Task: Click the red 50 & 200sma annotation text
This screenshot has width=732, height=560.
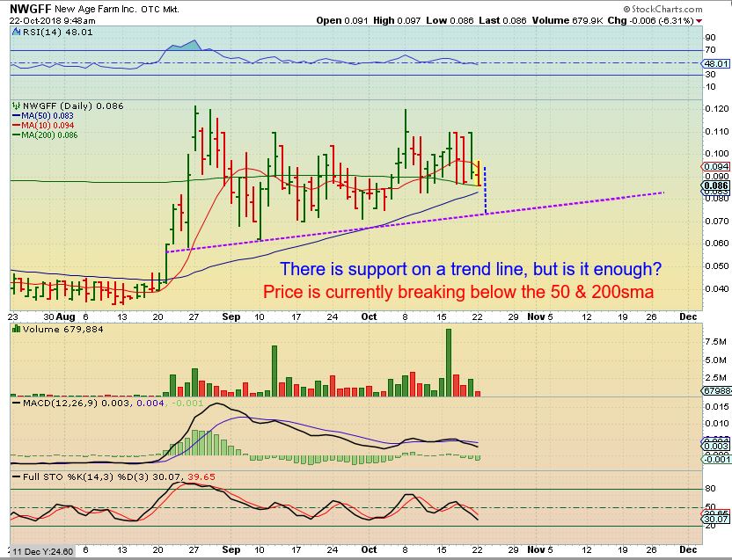Action: pos(458,292)
